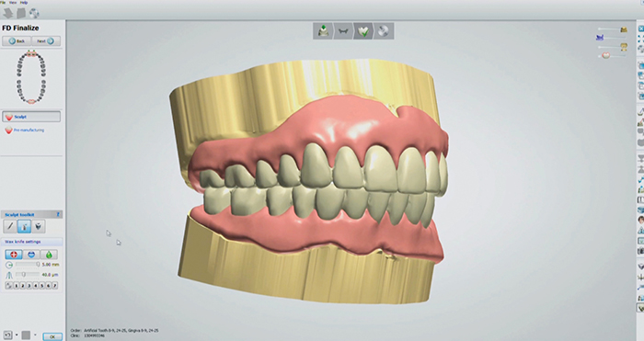Select wax knife preset 3

click(29, 285)
